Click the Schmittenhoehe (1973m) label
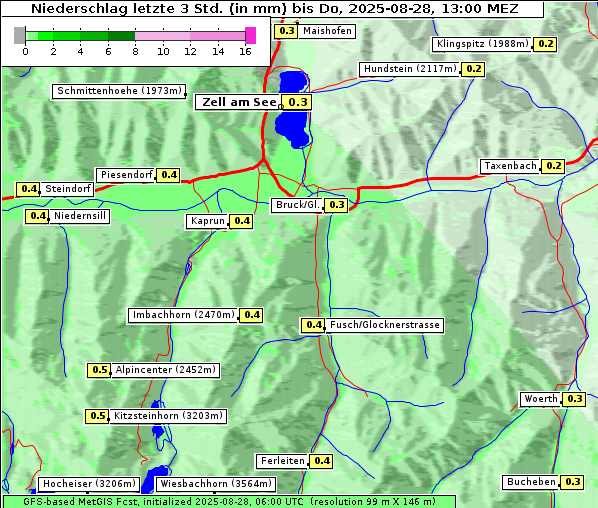Viewport: 598px width, 508px height. click(x=119, y=91)
